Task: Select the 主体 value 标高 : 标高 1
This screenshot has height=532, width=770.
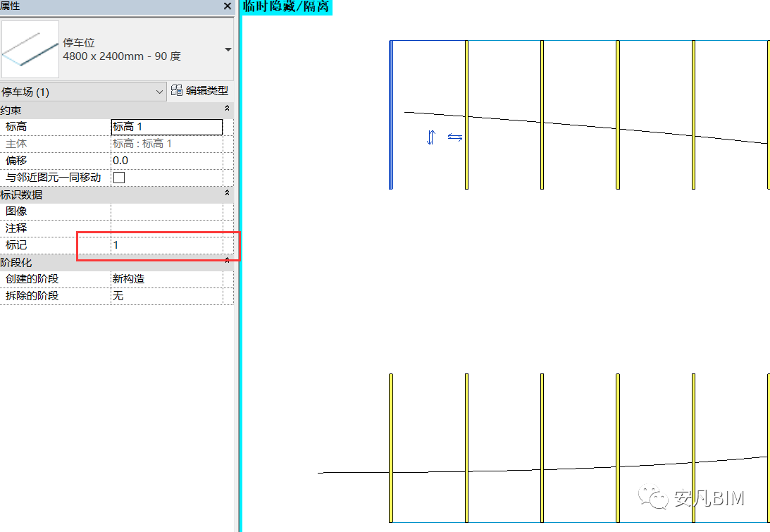Action: click(x=167, y=144)
